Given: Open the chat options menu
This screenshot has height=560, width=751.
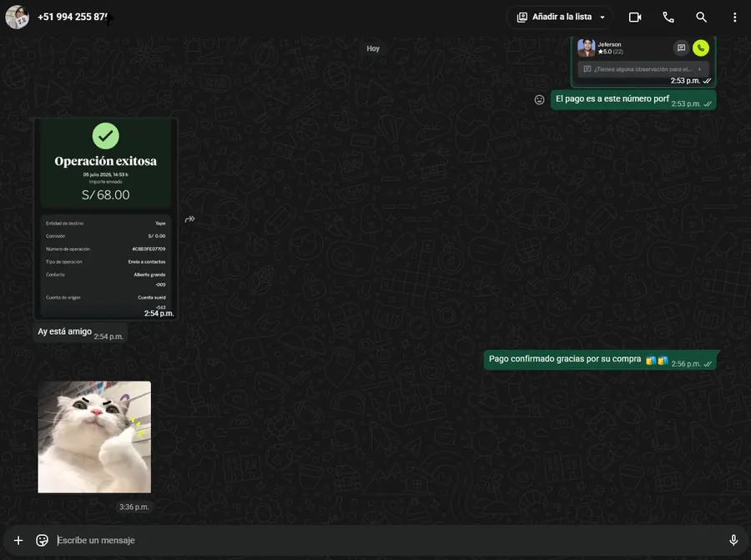Looking at the screenshot, I should point(734,18).
